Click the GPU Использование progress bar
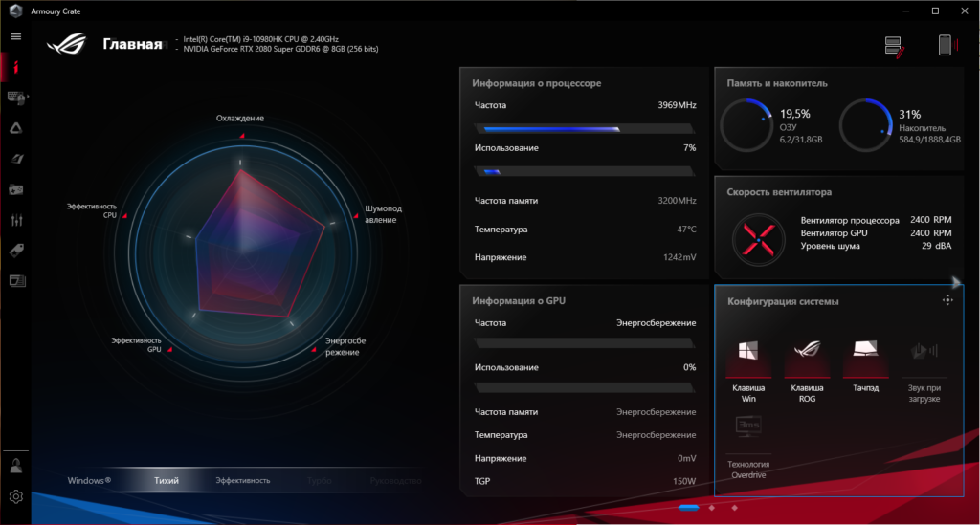Image resolution: width=980 pixels, height=525 pixels. pos(585,387)
